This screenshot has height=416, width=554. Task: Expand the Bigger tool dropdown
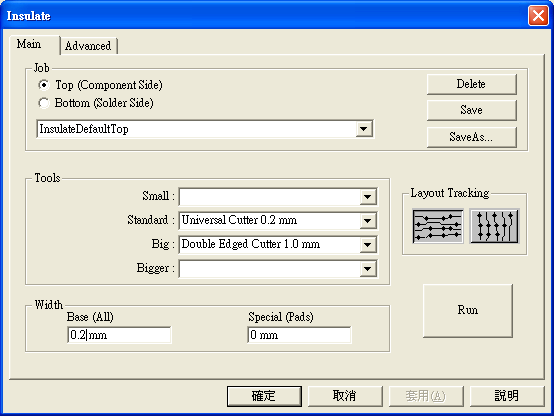[367, 269]
